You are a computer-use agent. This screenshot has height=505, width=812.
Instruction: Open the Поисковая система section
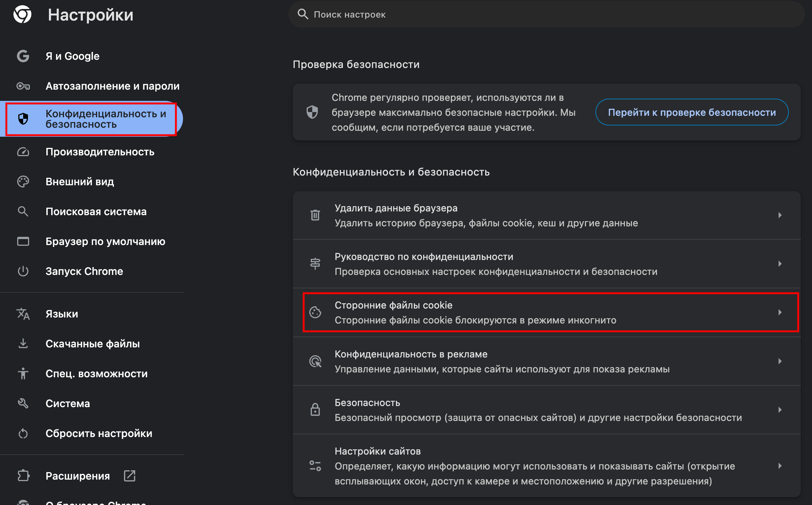[96, 212]
